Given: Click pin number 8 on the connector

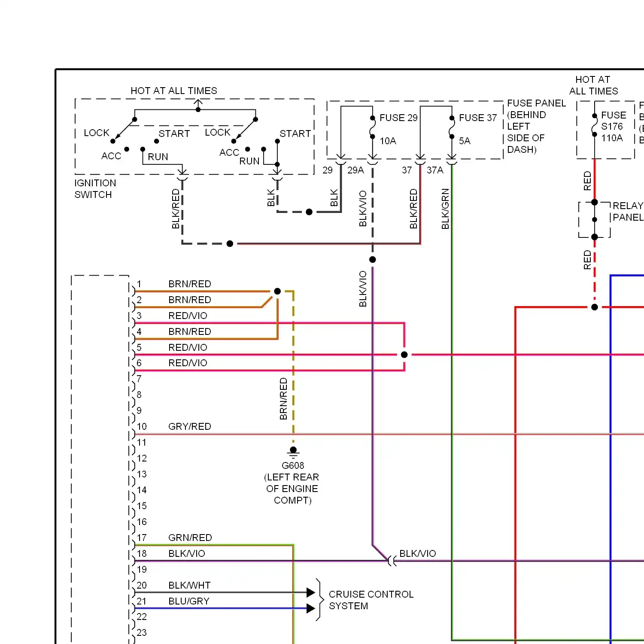Looking at the screenshot, I should [x=139, y=395].
